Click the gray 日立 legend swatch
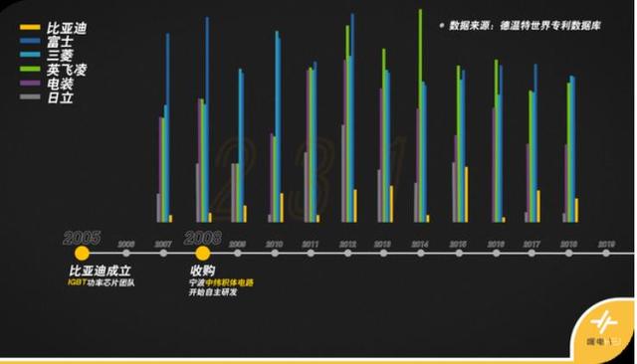This screenshot has height=364, width=637. [30, 96]
